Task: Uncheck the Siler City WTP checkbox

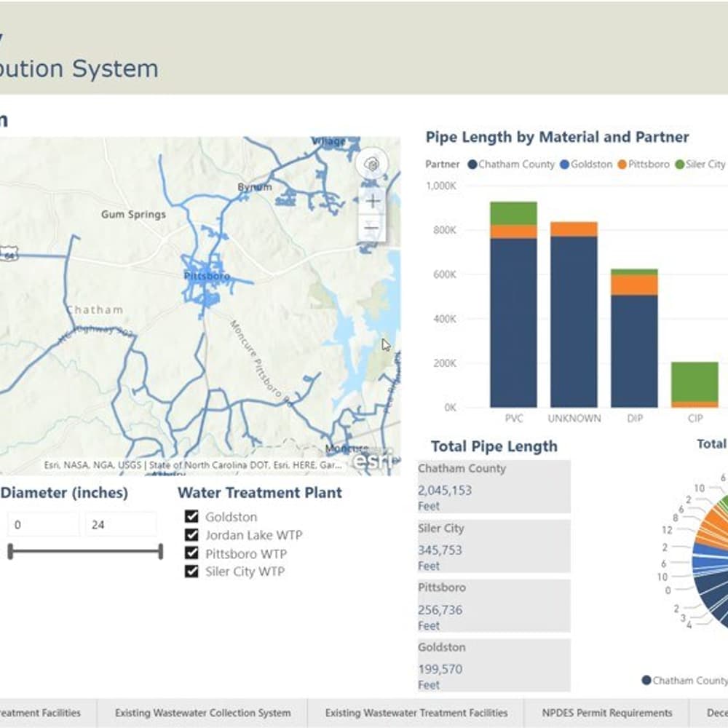Action: pos(191,571)
